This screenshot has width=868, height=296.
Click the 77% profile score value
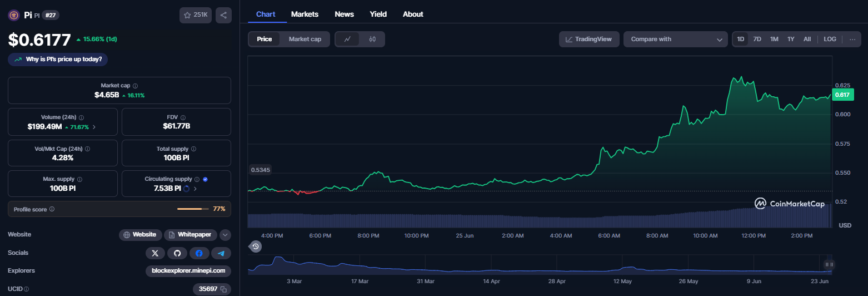pos(219,209)
